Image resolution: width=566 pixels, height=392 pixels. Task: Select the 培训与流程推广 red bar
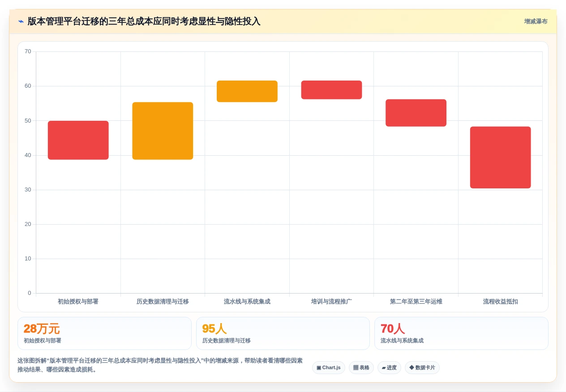331,90
